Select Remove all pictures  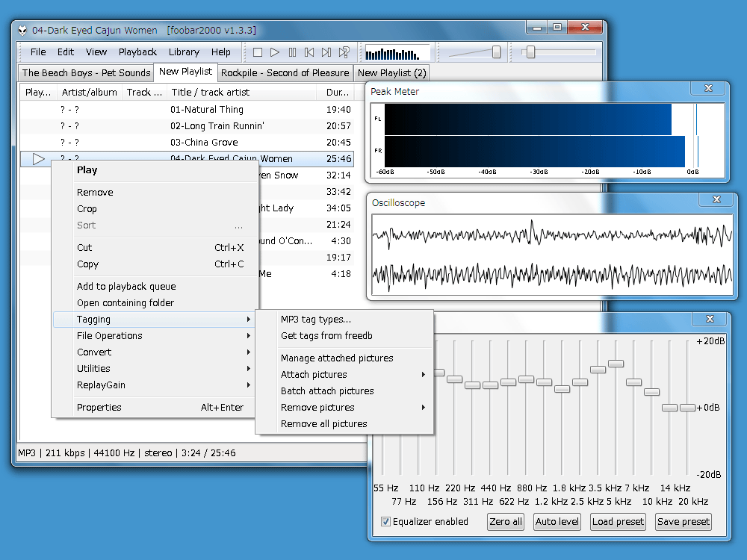click(344, 424)
